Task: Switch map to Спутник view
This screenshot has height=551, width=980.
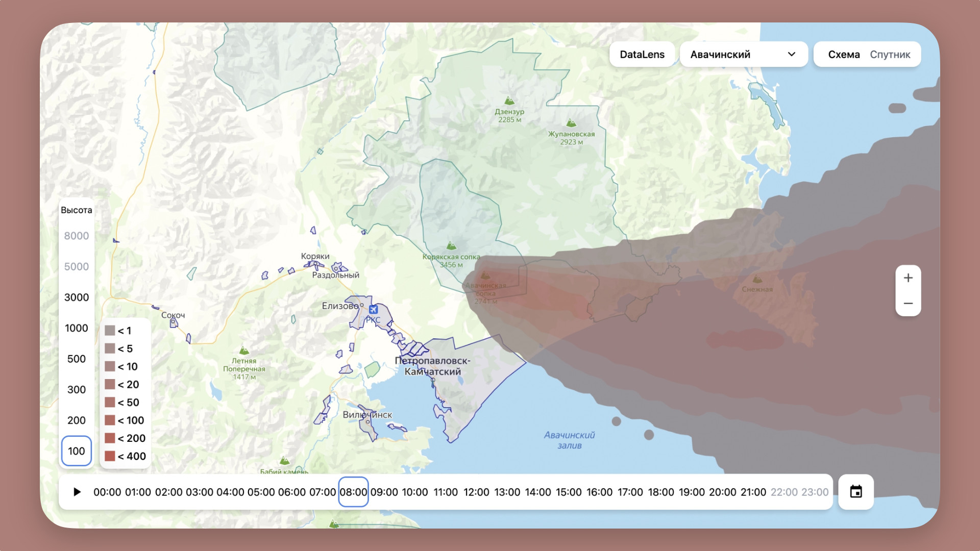Action: tap(890, 55)
